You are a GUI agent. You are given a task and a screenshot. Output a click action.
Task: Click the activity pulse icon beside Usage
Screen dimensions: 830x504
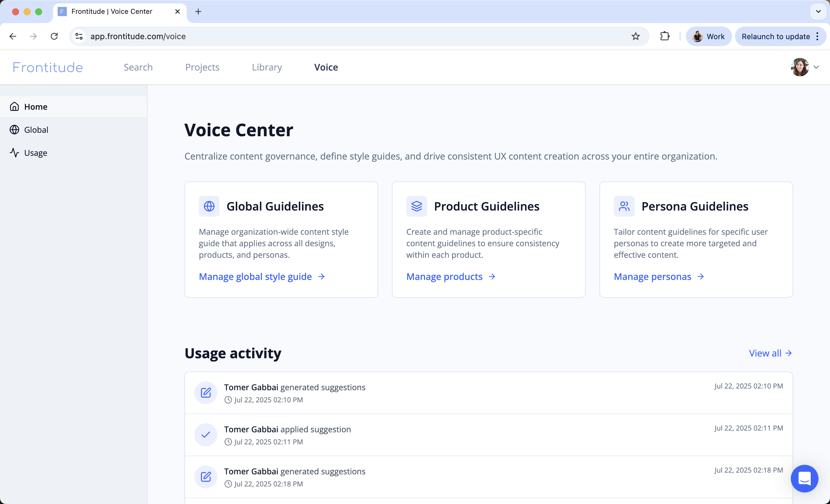pos(14,153)
